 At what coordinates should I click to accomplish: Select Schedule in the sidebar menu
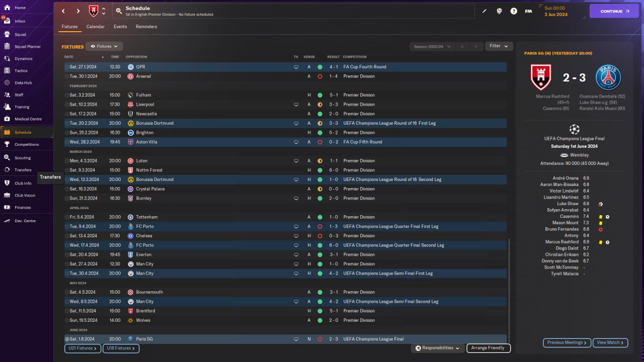[27, 132]
